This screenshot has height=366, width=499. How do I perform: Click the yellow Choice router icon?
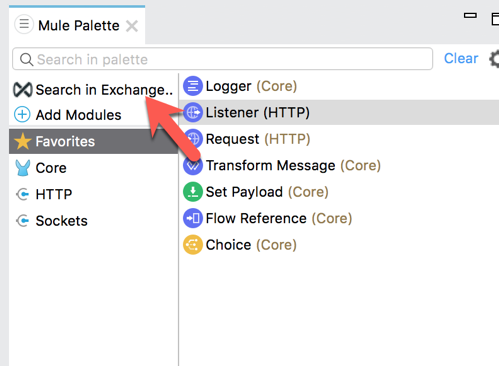pyautogui.click(x=193, y=245)
